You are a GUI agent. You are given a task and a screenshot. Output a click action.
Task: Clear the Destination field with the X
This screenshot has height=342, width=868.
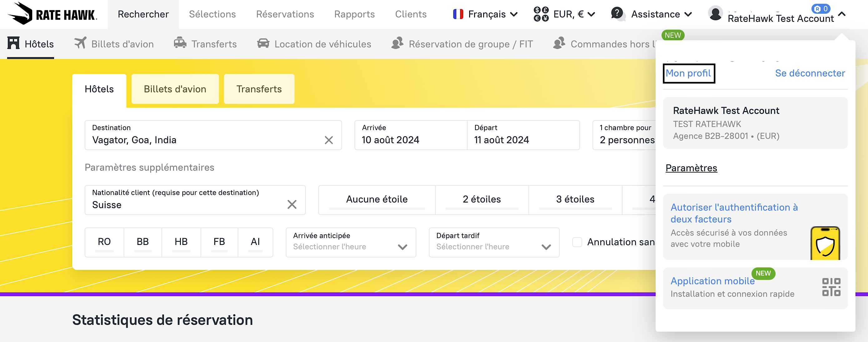[329, 140]
